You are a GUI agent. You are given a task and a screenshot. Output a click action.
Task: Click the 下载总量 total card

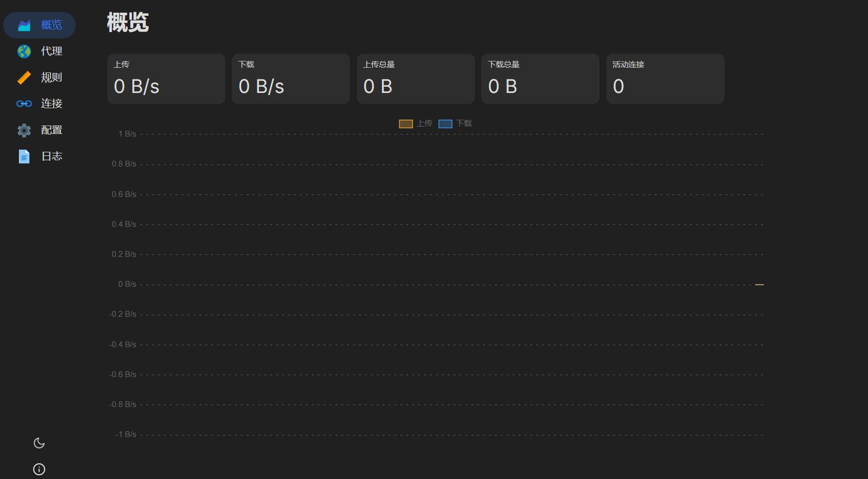point(540,79)
